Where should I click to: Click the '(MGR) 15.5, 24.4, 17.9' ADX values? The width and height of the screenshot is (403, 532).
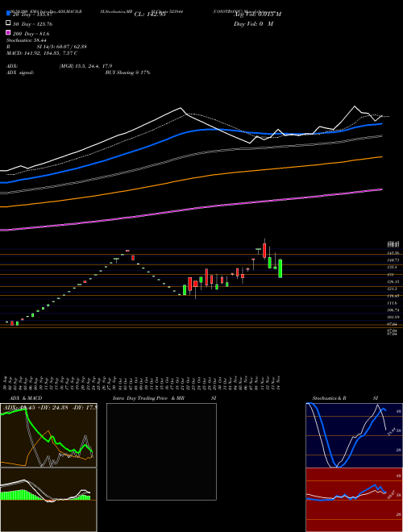point(85,66)
